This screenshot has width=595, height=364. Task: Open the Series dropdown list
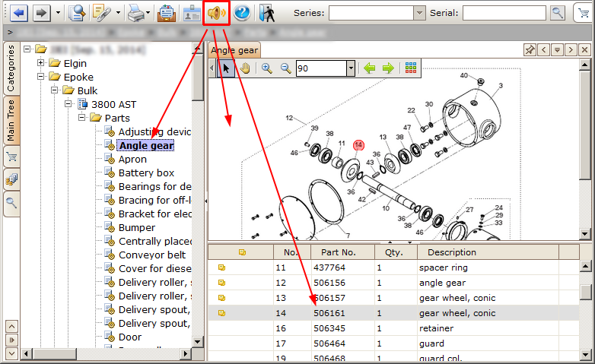point(419,13)
